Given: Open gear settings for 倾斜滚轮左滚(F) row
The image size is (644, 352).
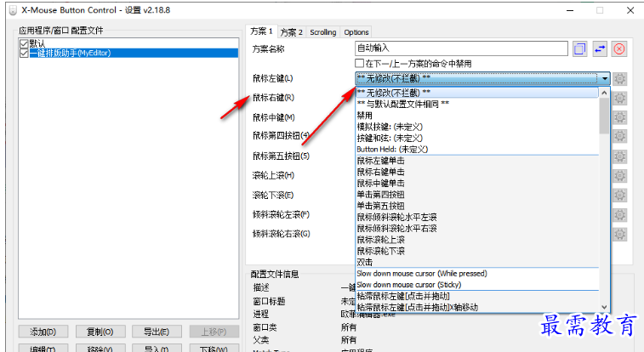Looking at the screenshot, I should 620,214.
